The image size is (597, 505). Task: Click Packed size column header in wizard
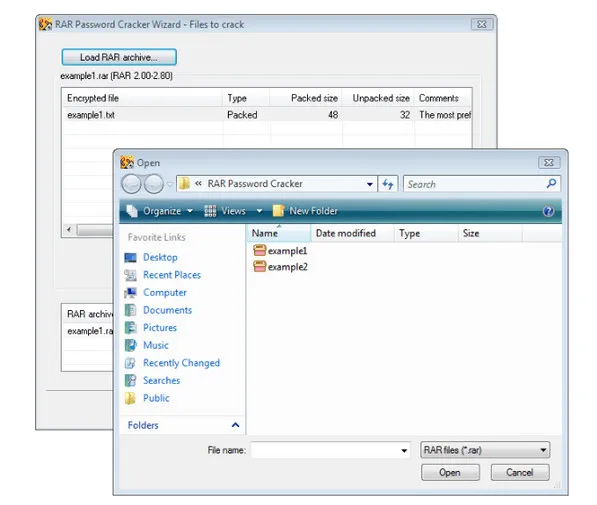(x=306, y=98)
